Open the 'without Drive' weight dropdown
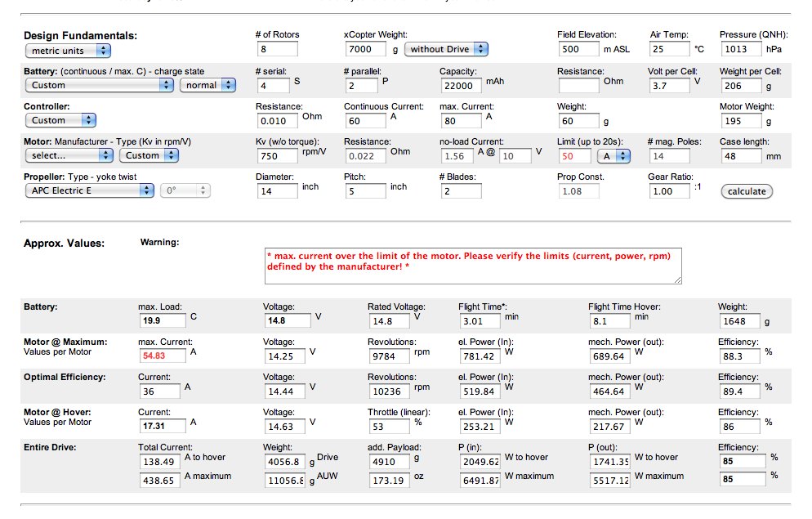812x519 pixels. (x=445, y=49)
